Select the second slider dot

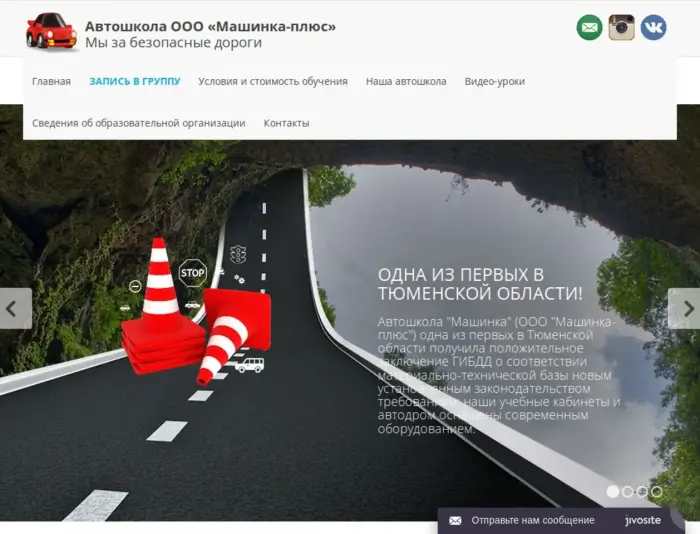(x=628, y=491)
